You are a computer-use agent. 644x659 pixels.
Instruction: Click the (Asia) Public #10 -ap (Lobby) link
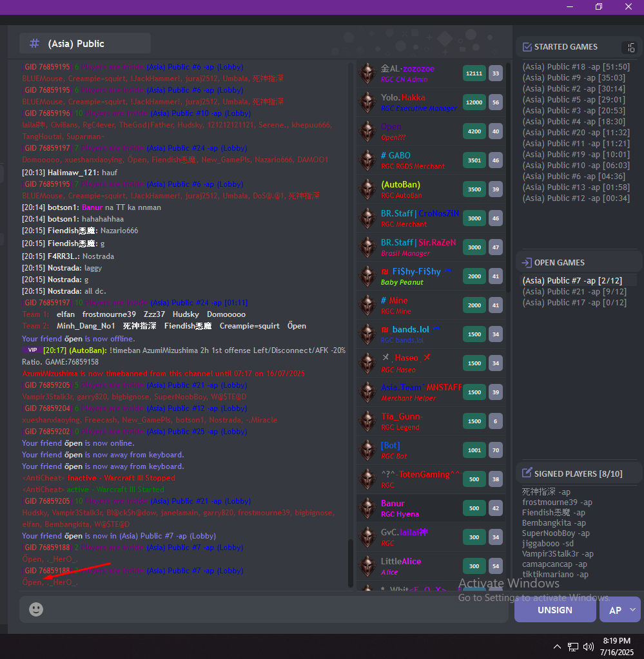(200, 113)
